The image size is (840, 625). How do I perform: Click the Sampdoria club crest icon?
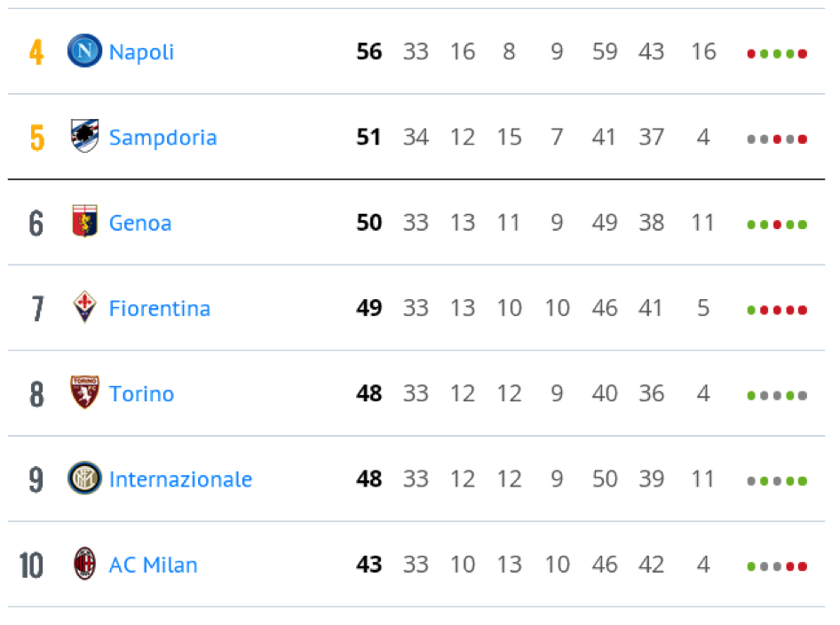[84, 136]
